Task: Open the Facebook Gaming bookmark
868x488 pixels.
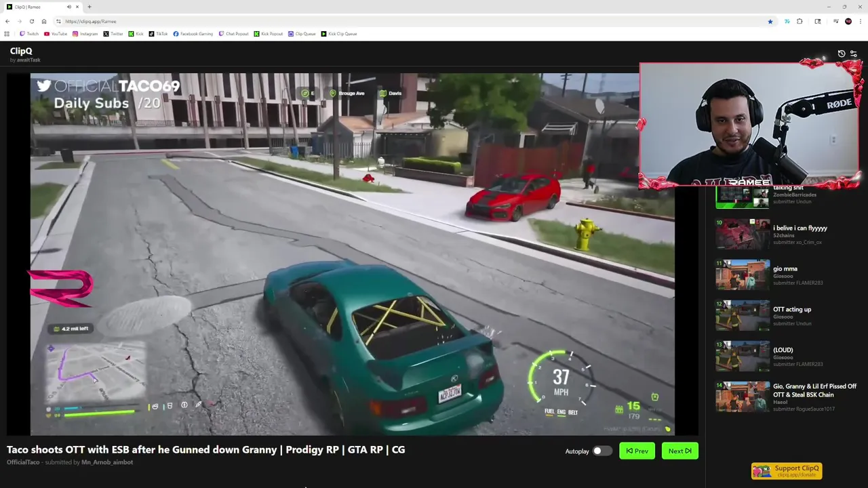Action: (193, 34)
